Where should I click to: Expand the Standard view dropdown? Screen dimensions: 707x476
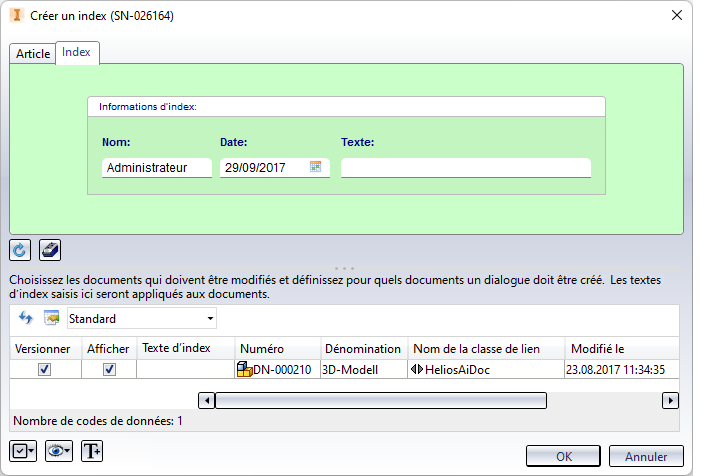coord(210,319)
